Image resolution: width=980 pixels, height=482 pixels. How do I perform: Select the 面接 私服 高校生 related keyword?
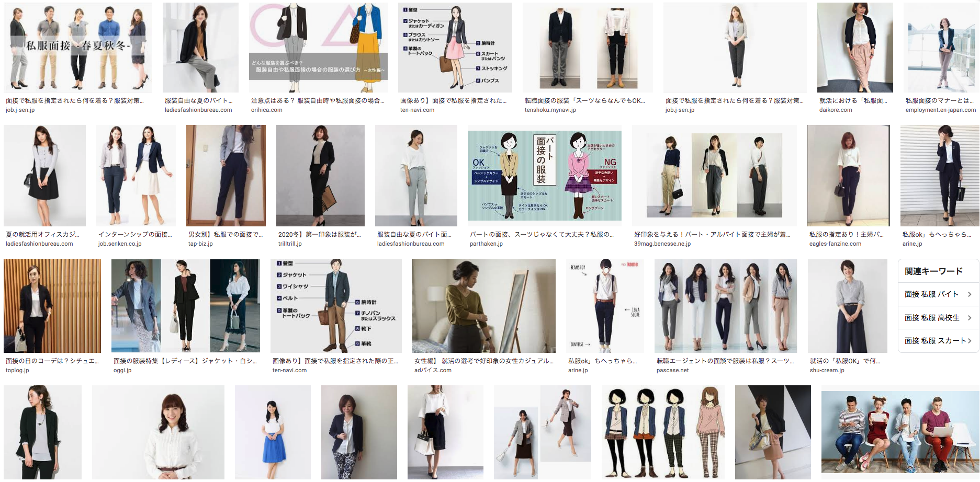tap(932, 317)
